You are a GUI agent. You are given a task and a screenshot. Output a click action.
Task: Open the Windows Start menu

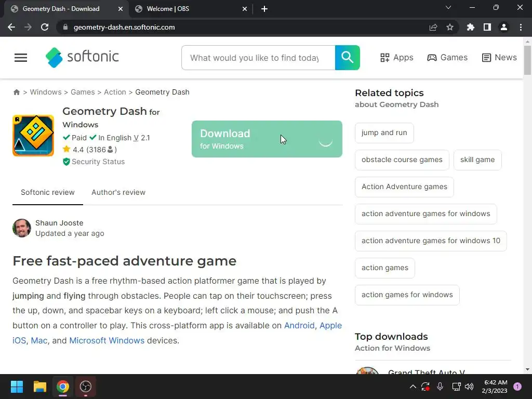[17, 387]
